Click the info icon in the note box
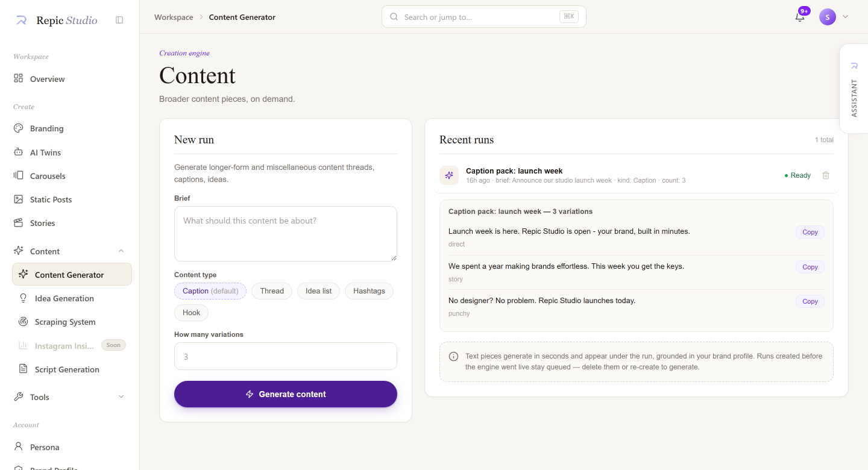Screen dimensions: 868x470 tap(454, 357)
